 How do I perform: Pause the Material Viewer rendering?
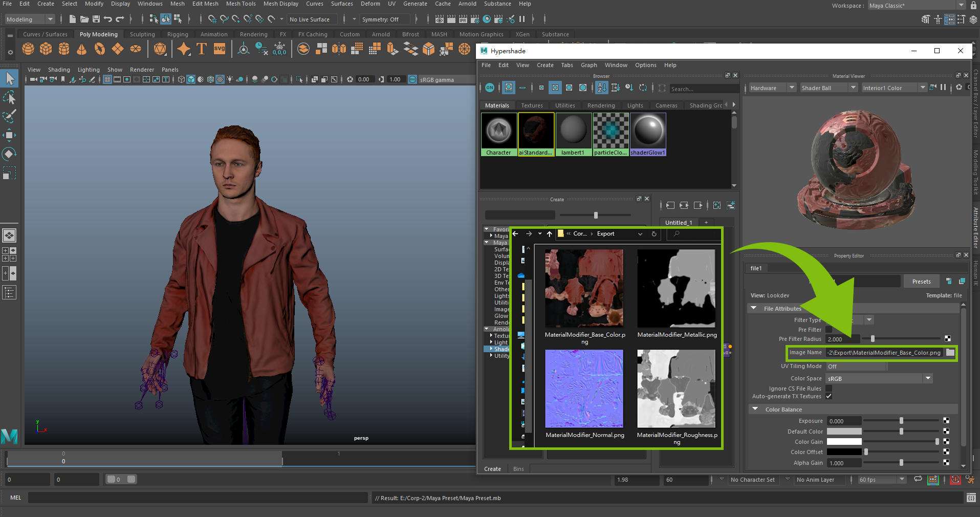[943, 88]
